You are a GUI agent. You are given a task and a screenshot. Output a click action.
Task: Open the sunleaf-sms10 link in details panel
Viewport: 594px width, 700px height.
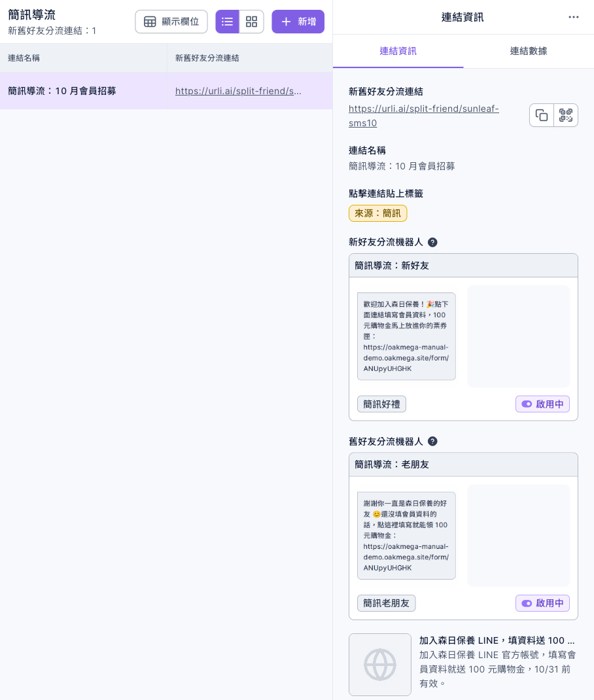(423, 116)
